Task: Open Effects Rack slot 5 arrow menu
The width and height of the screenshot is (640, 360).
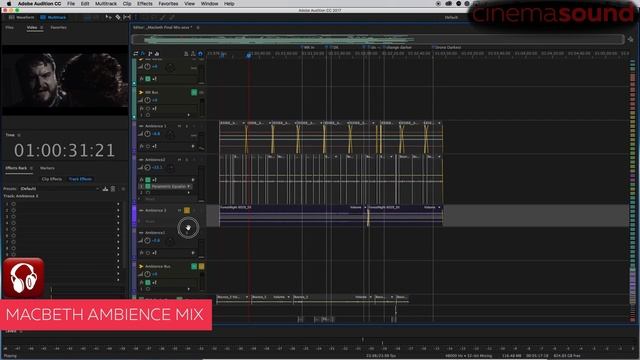Action: (118, 229)
